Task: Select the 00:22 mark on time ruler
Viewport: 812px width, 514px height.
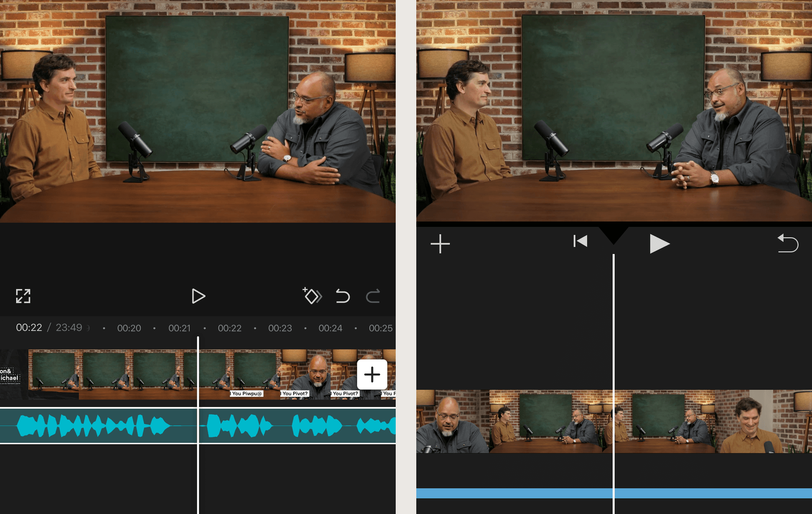Action: 230,328
